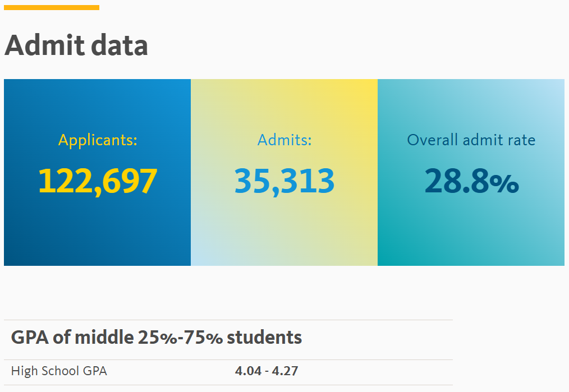Select the "Applicants:" label in the blue tile

click(98, 140)
